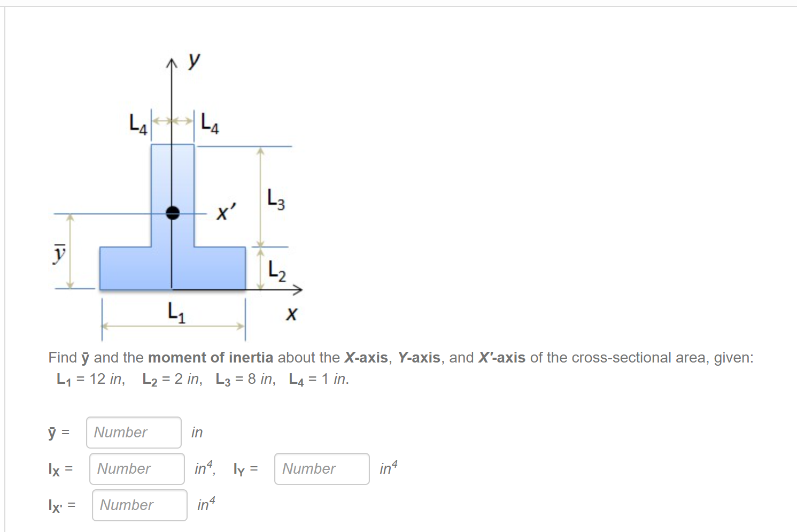This screenshot has width=797, height=532.
Task: Select the ȳ label on the diagram
Action: tap(59, 255)
